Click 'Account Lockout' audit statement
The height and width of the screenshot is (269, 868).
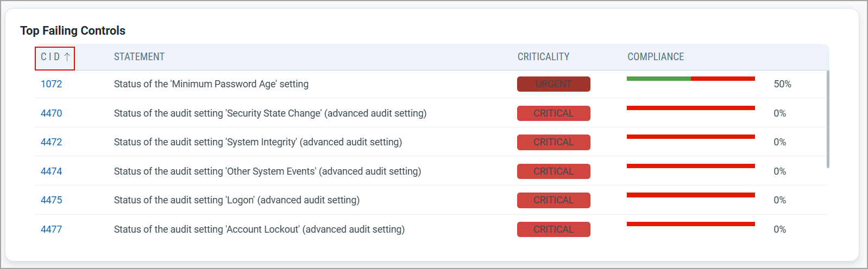click(259, 229)
